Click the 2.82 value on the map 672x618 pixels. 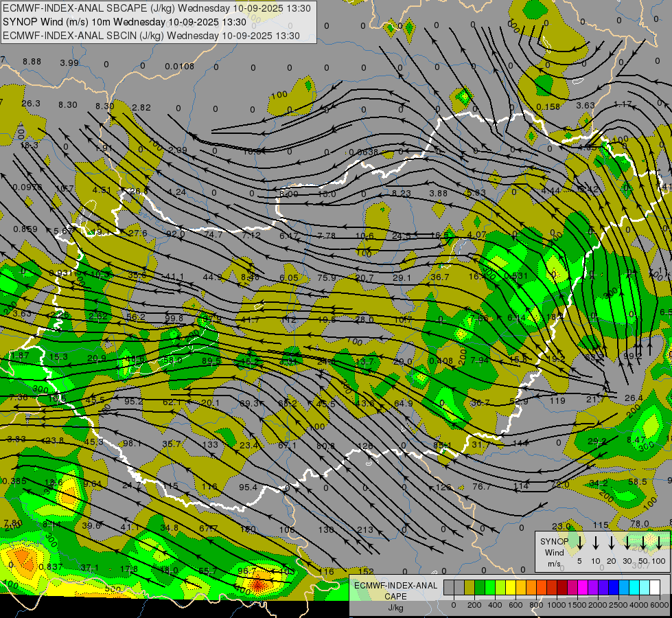[x=141, y=108]
